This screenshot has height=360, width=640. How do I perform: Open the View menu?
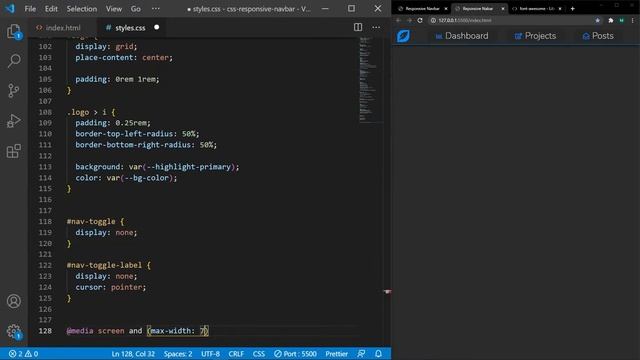pos(114,9)
